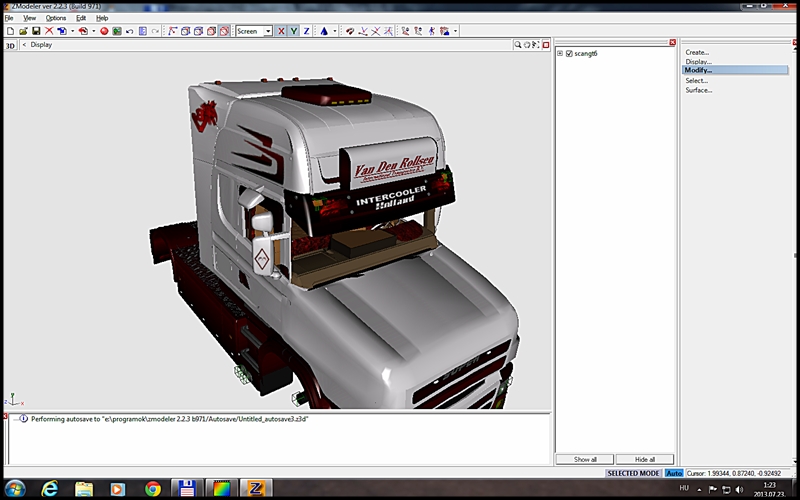
Task: Toggle the Y axis constraint button
Action: [x=293, y=31]
